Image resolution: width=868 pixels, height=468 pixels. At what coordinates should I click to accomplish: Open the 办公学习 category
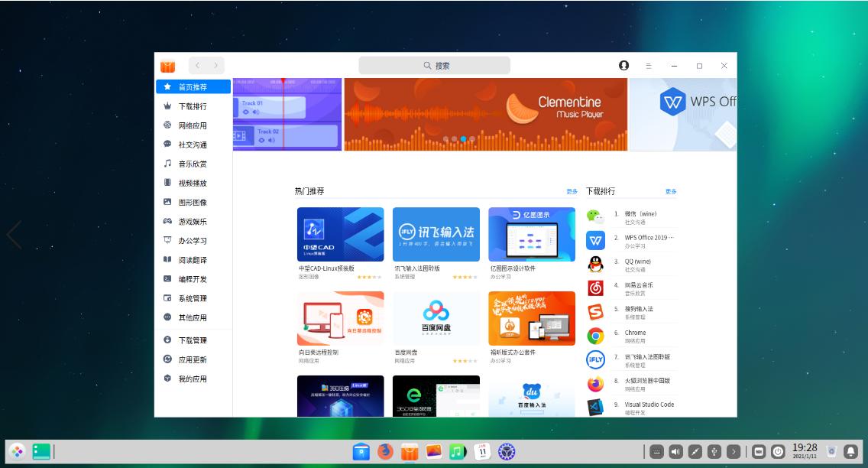[x=193, y=240]
